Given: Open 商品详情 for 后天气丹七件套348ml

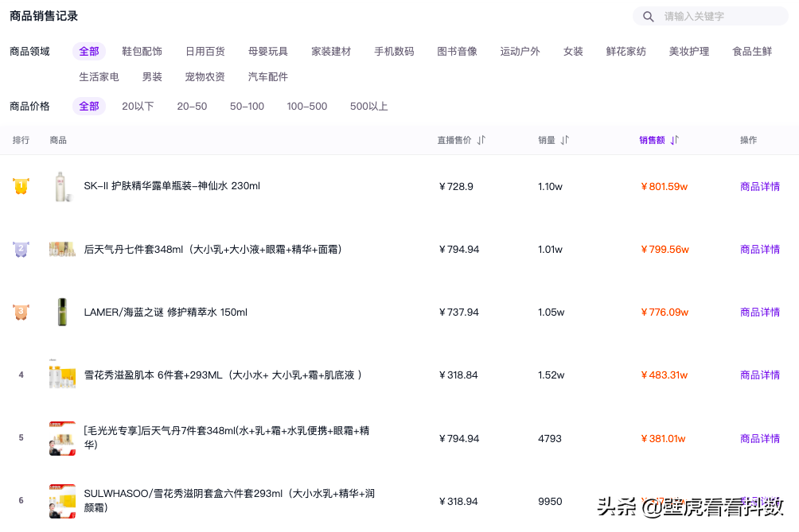Looking at the screenshot, I should tap(760, 250).
